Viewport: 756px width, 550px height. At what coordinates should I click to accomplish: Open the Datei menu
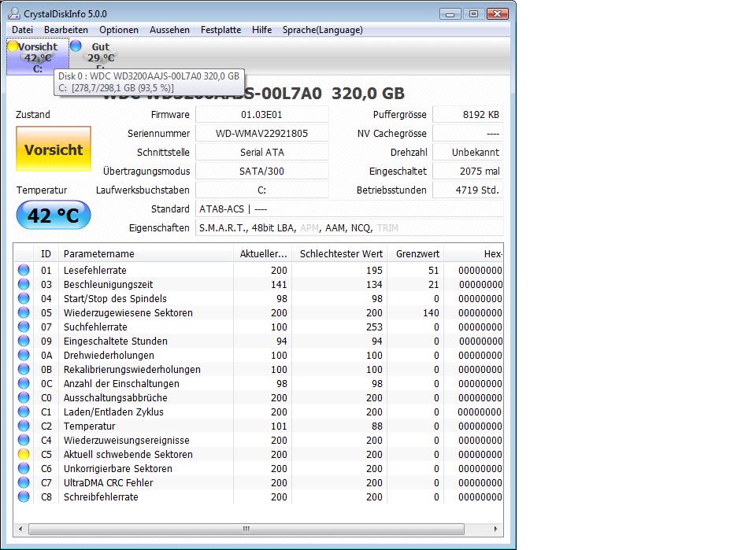[22, 30]
